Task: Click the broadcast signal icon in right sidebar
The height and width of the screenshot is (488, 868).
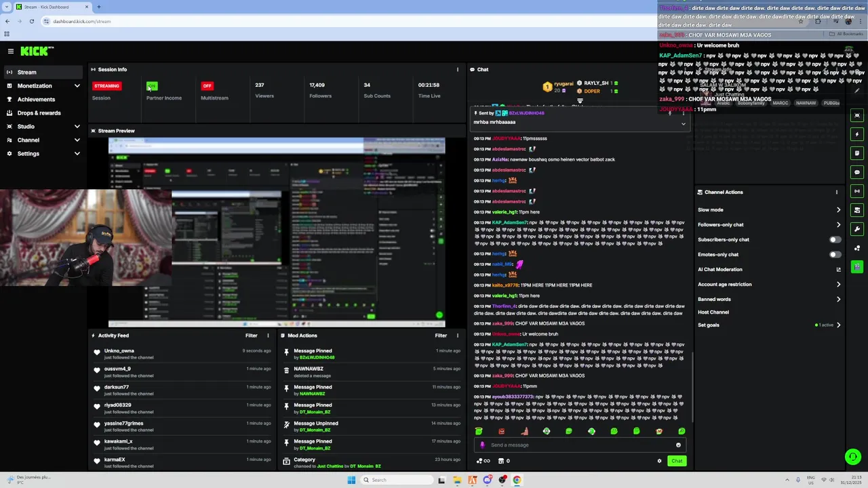Action: point(857,191)
